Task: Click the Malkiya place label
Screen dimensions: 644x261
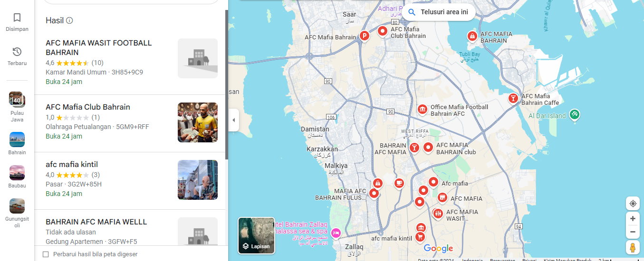Action: pyautogui.click(x=336, y=168)
